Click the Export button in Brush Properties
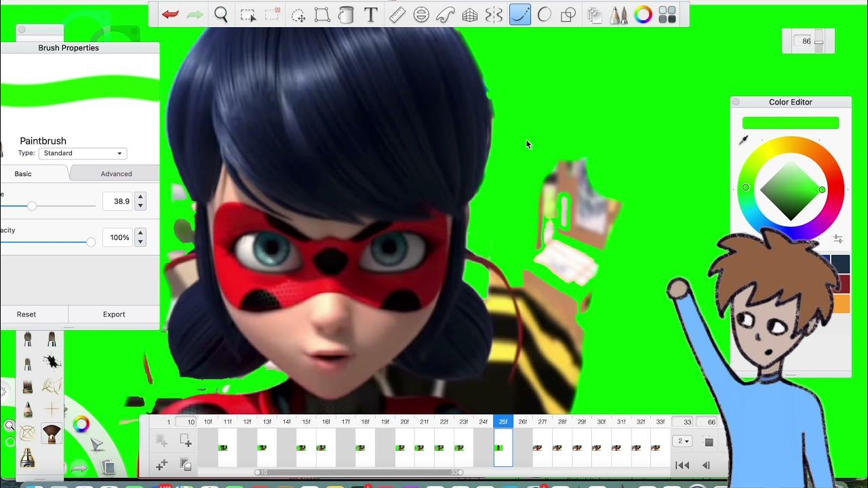 [x=114, y=314]
